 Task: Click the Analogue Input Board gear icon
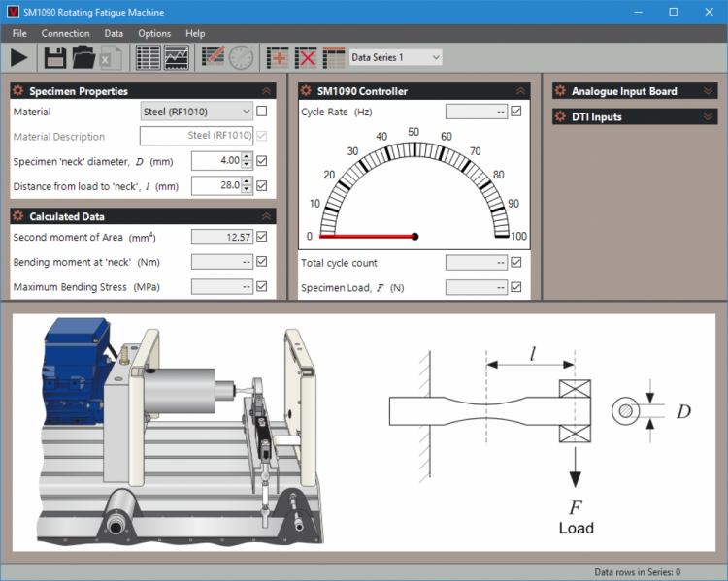[560, 90]
